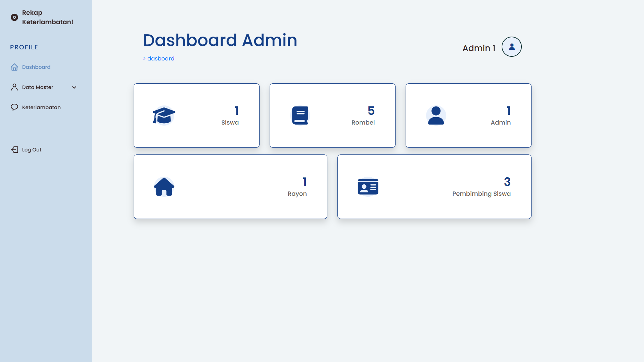
Task: Click the Pembimbing Siswa label
Action: click(x=481, y=194)
